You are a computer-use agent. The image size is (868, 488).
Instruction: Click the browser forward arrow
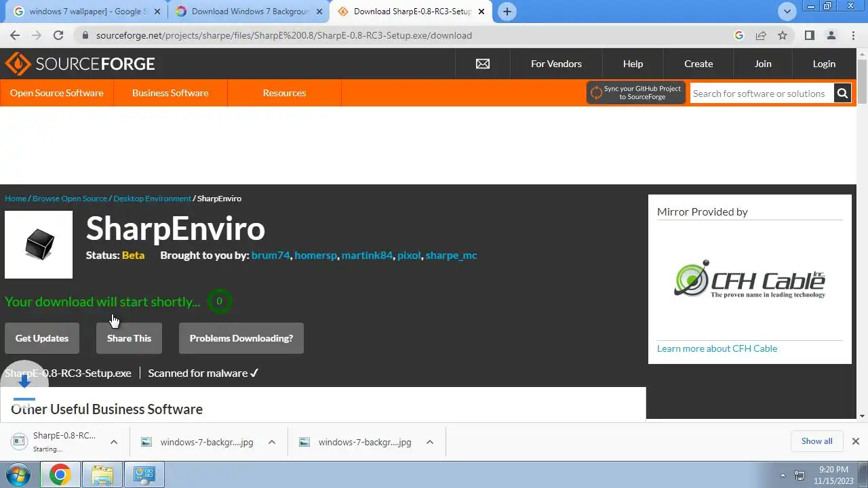pyautogui.click(x=37, y=35)
